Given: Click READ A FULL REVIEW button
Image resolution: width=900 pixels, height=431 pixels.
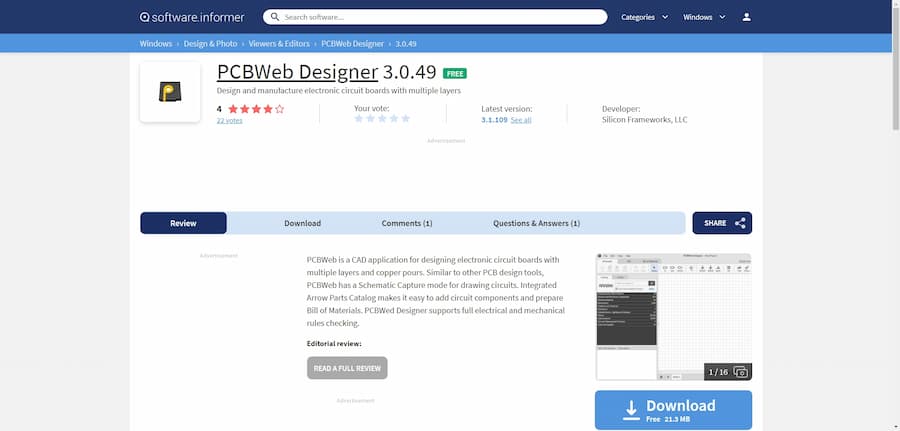Looking at the screenshot, I should (x=347, y=368).
